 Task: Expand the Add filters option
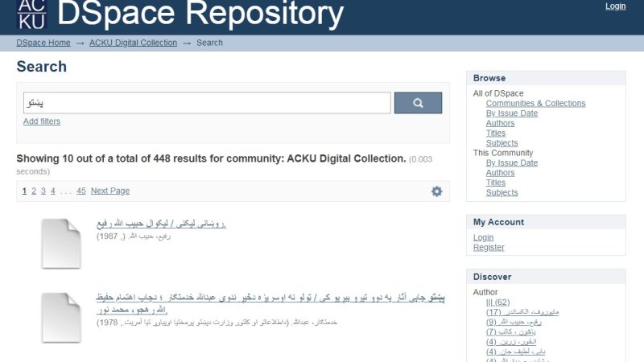pos(42,121)
